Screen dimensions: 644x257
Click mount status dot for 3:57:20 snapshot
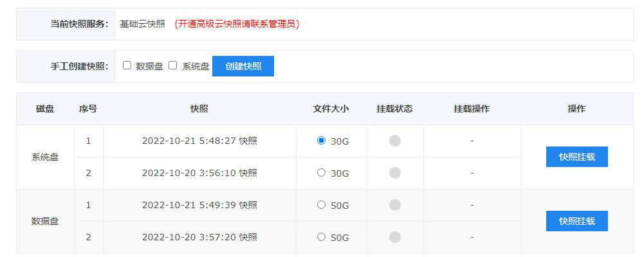(395, 237)
